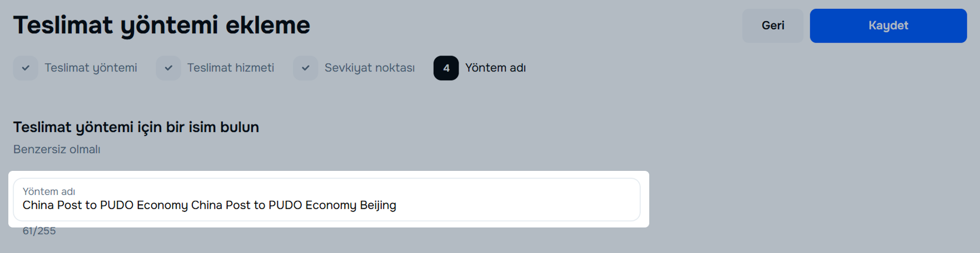Go back with the Geri button
Image resolution: width=980 pixels, height=253 pixels.
point(772,26)
